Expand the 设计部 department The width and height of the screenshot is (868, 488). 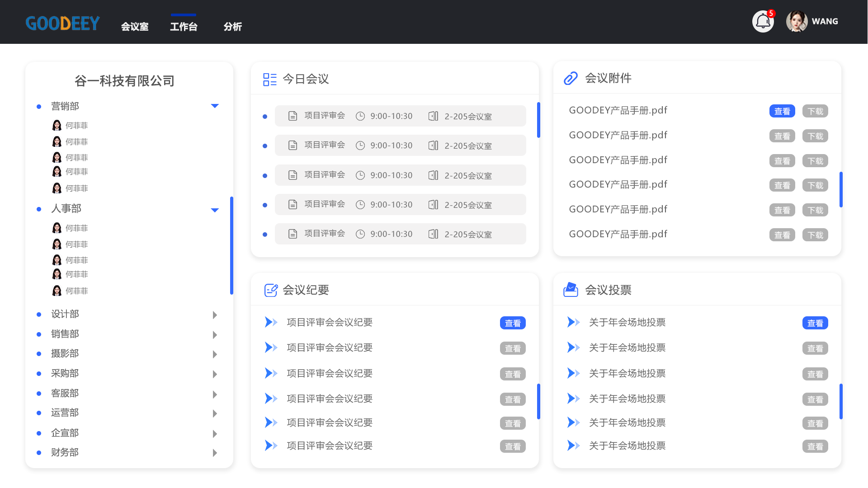215,315
